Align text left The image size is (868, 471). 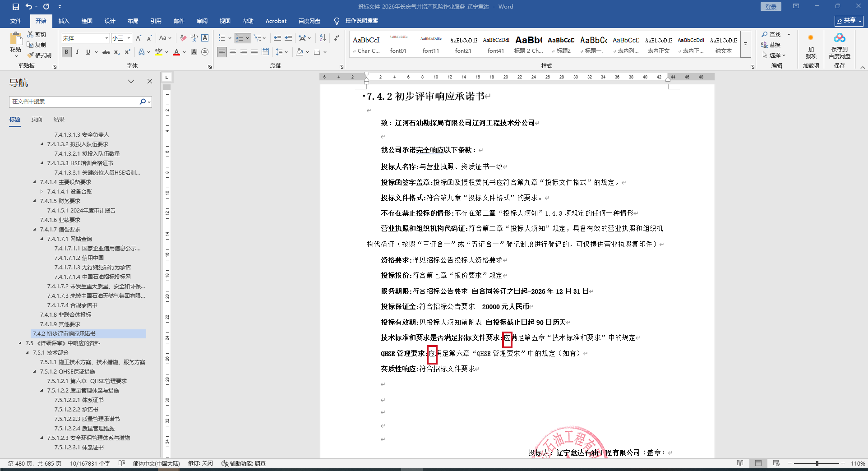222,52
